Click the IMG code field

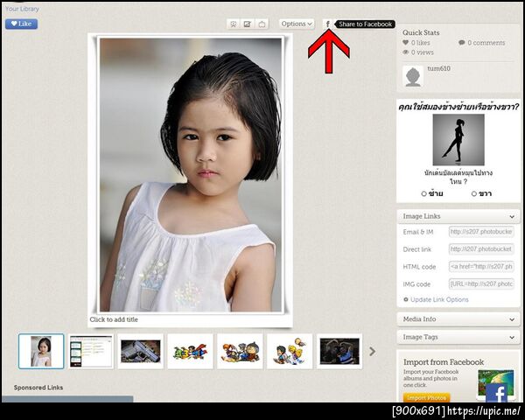point(481,284)
